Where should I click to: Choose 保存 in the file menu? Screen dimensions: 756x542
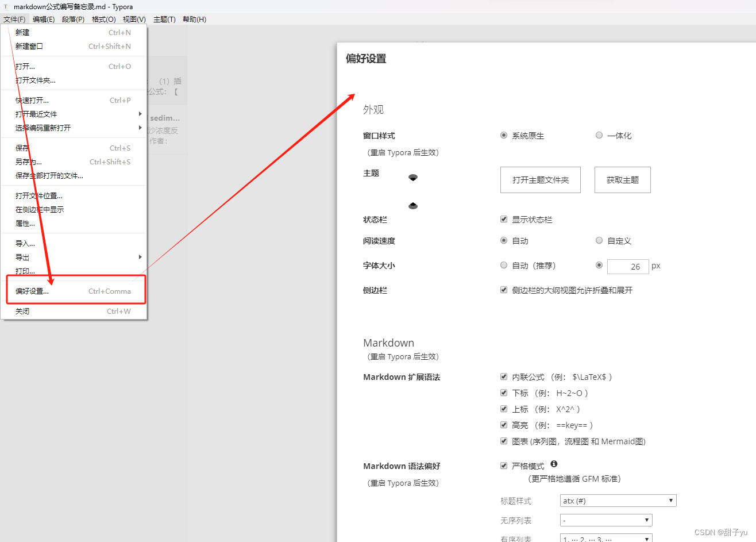point(74,148)
